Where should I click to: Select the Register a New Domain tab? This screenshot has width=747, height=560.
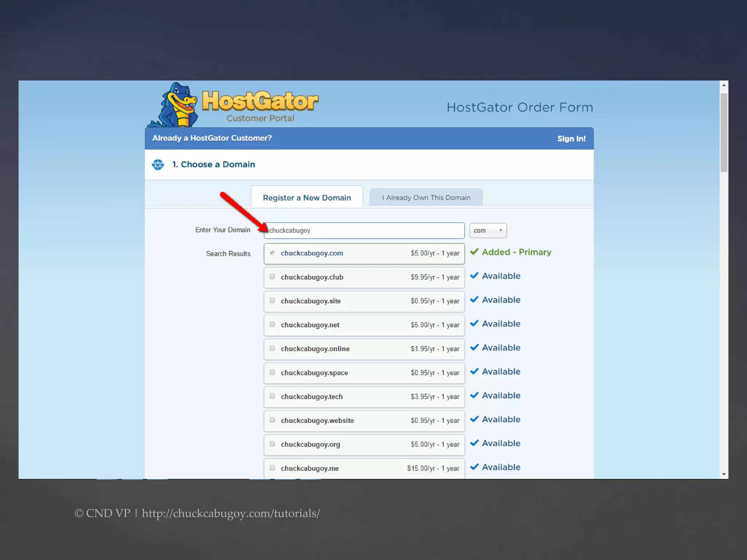pyautogui.click(x=307, y=197)
